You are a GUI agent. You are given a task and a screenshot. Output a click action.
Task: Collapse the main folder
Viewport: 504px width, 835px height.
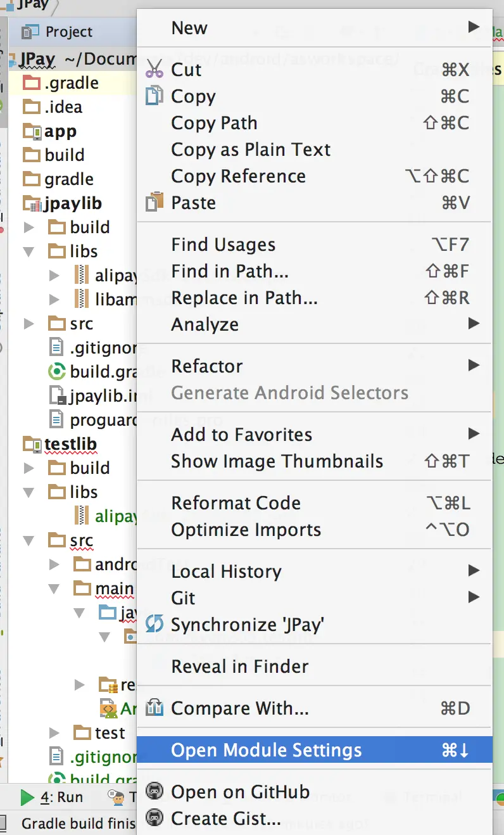coord(54,589)
